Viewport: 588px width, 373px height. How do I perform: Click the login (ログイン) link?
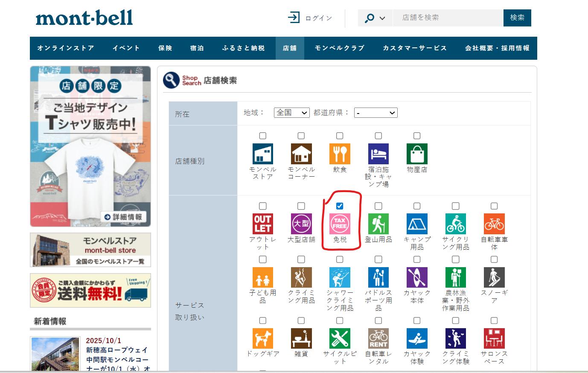coord(311,18)
